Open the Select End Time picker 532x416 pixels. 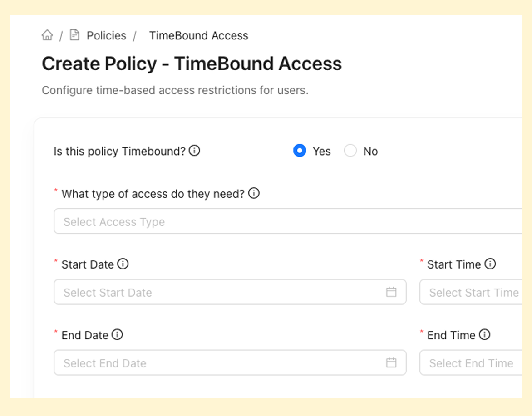[471, 362]
